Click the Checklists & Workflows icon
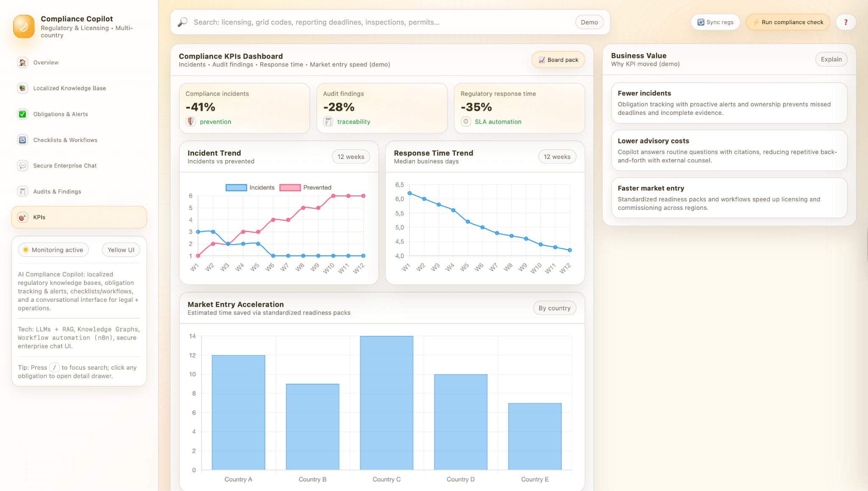Screen dimensions: 868x491 [x=22, y=140]
